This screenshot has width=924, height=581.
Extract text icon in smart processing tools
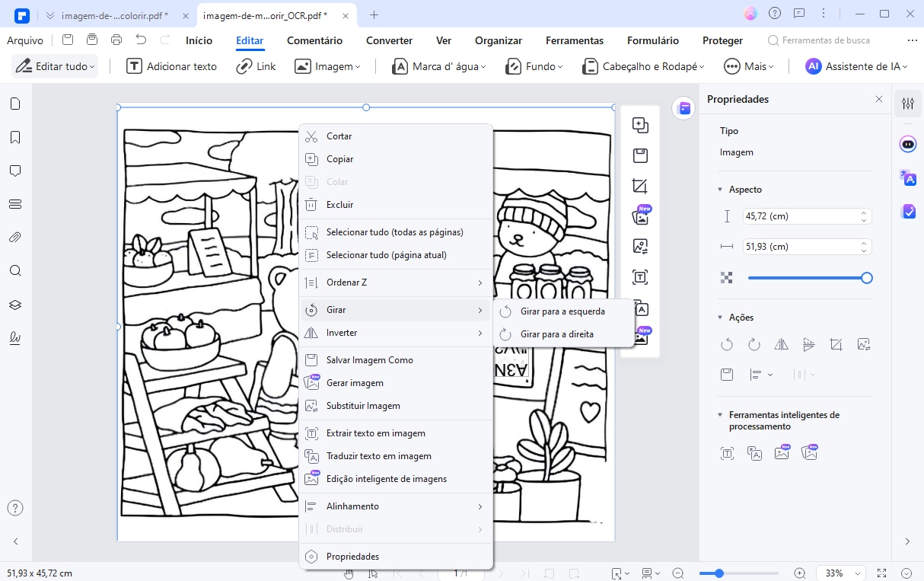[727, 454]
